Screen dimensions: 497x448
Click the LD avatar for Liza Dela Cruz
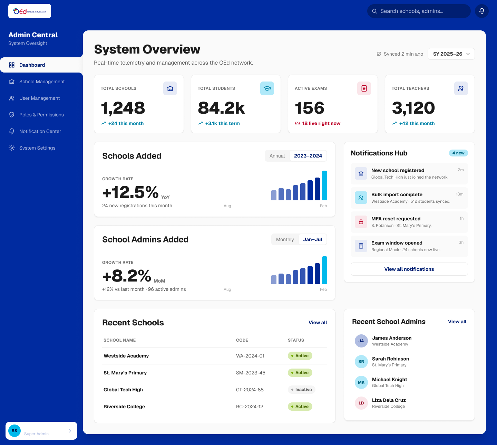coord(361,403)
